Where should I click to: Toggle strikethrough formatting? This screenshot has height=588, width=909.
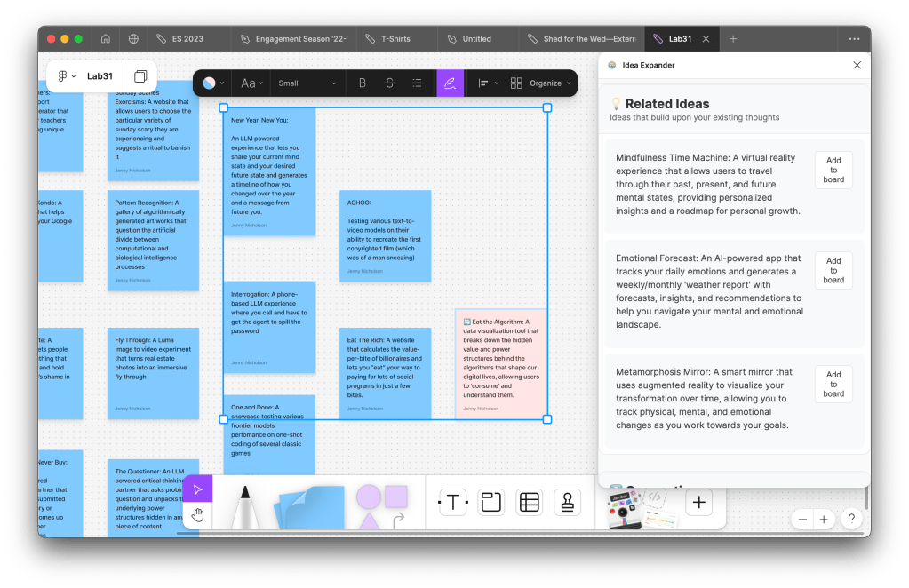click(x=389, y=83)
